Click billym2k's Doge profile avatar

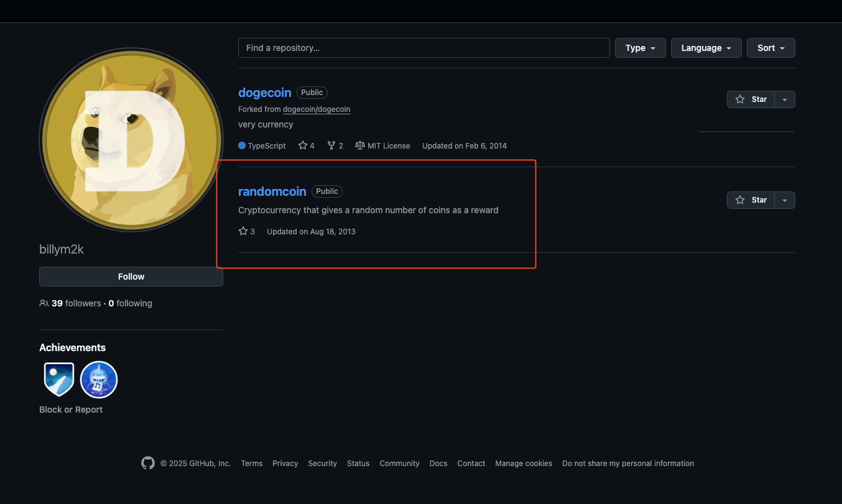click(131, 140)
